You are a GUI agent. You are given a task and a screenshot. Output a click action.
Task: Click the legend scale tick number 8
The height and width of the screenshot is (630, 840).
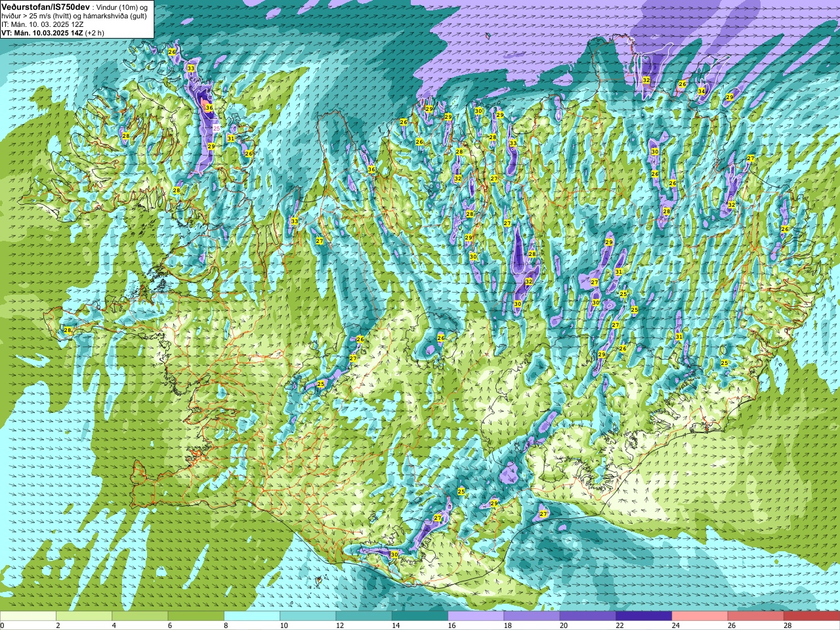[226, 625]
